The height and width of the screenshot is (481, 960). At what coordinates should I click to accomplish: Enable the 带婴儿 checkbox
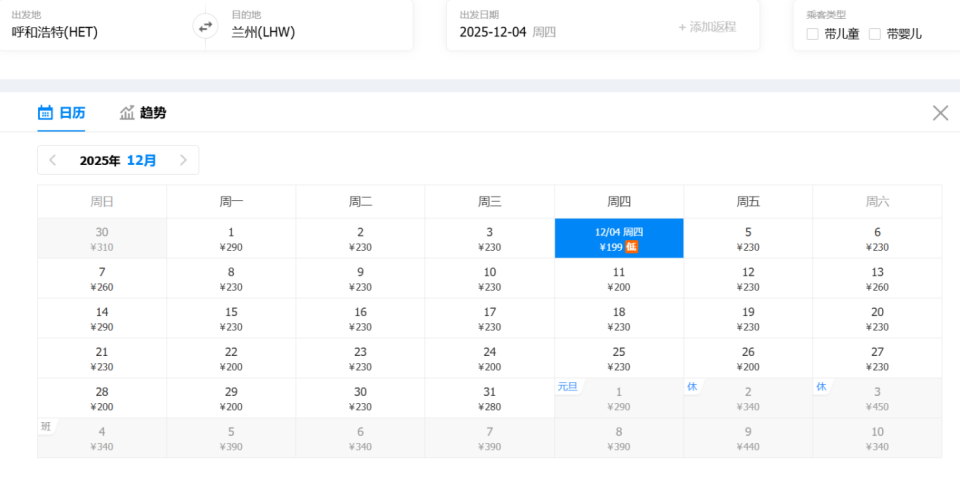coord(875,34)
